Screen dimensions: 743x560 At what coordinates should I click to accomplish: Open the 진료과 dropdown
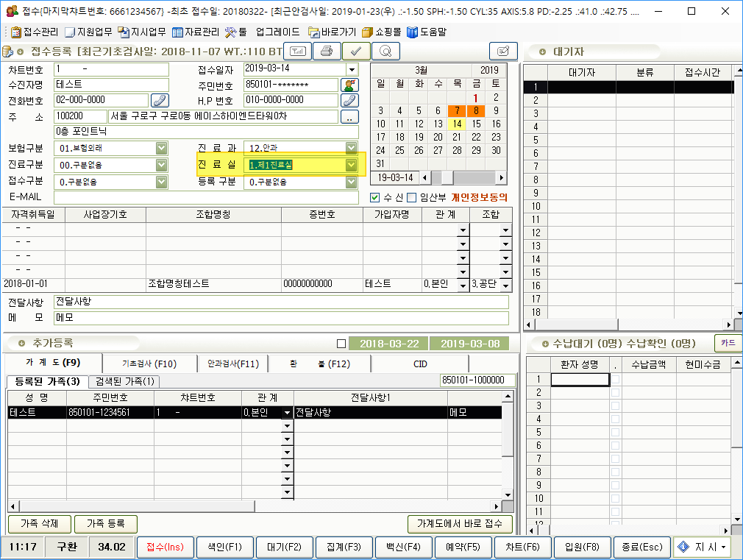tap(351, 148)
